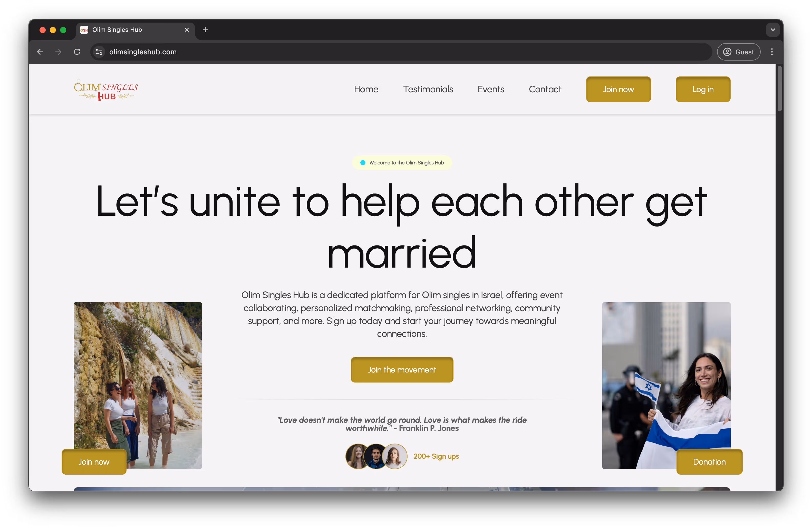The image size is (812, 529).
Task: Click the Olim Singles Hub logo
Action: click(x=106, y=90)
